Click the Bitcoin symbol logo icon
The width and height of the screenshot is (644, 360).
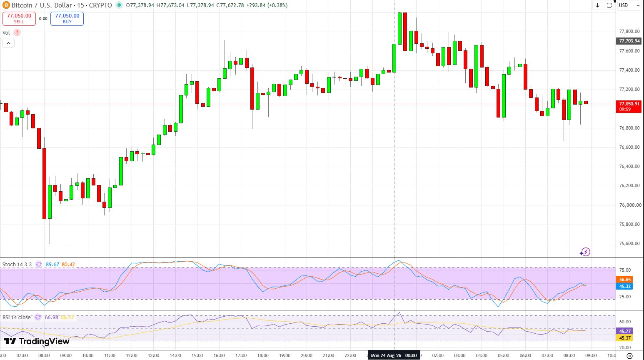click(6, 5)
